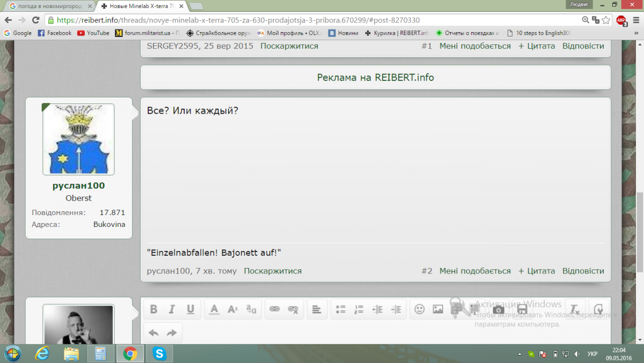Open the #2 post permalink

pyautogui.click(x=427, y=271)
